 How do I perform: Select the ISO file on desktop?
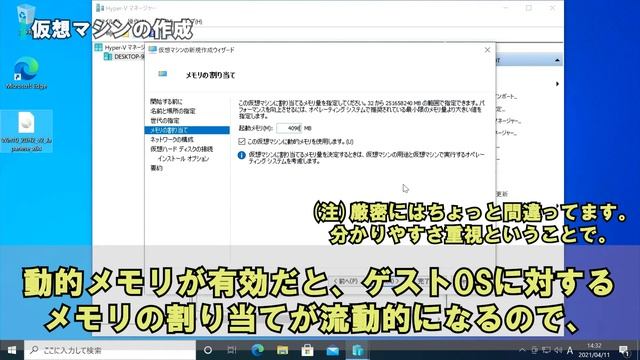click(27, 131)
